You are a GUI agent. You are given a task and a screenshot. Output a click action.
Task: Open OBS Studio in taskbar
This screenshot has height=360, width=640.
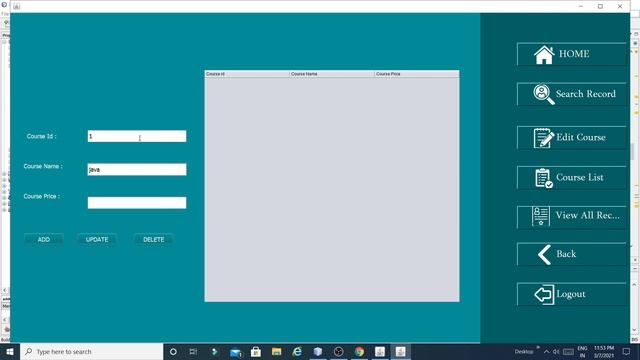(x=338, y=351)
